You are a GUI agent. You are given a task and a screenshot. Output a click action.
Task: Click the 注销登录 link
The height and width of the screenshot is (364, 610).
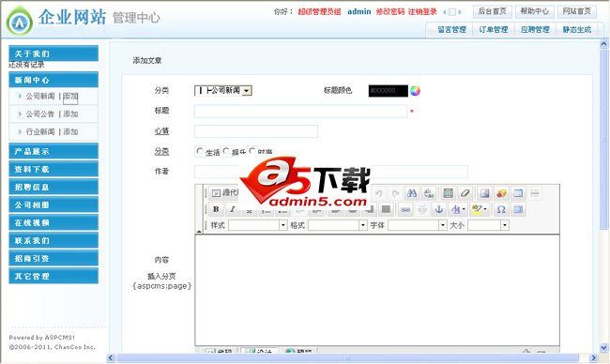422,11
